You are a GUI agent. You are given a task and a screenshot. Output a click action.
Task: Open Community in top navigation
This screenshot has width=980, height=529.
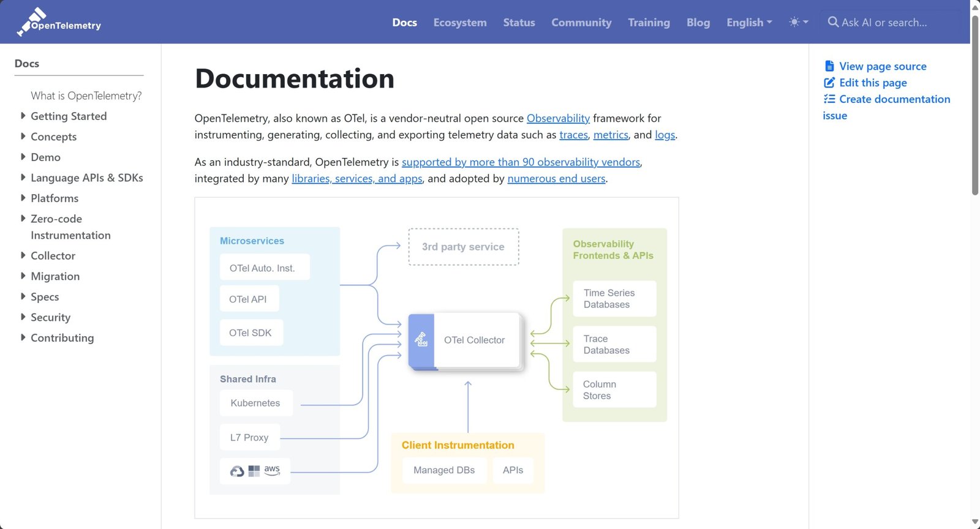point(581,22)
